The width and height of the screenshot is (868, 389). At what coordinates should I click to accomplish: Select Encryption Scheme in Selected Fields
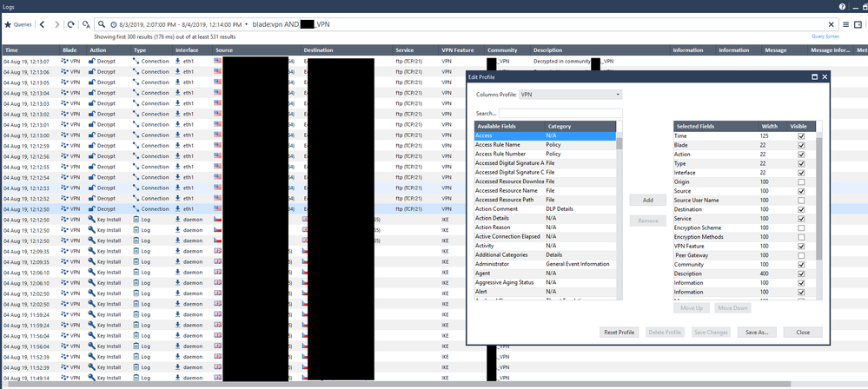[745, 228]
